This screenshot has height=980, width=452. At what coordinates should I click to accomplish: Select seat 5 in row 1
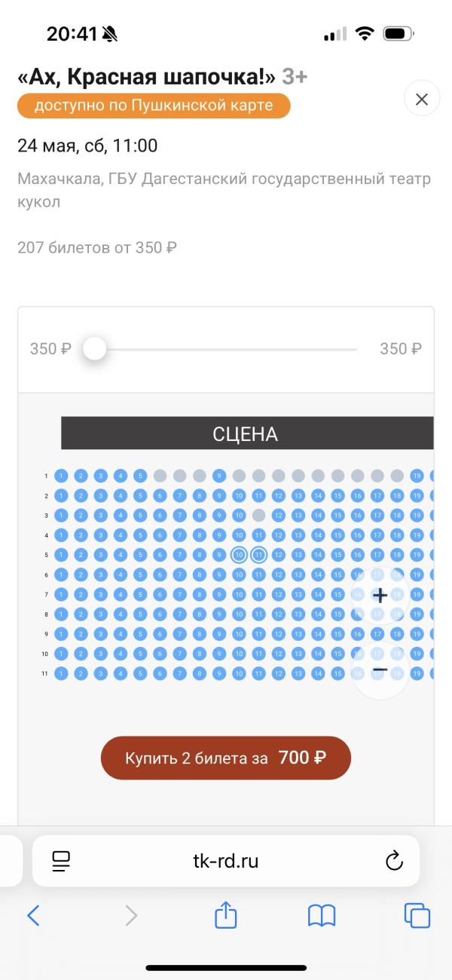tap(140, 476)
